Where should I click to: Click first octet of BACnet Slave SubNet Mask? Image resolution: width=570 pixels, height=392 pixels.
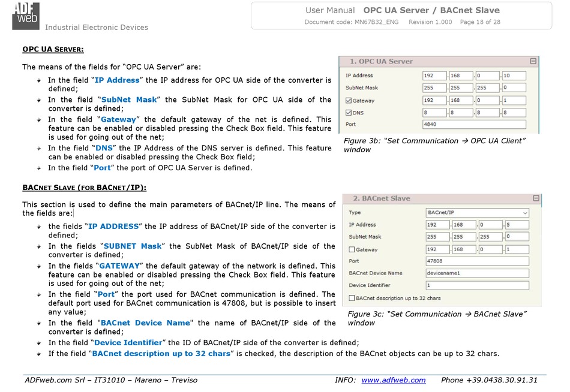pos(437,237)
